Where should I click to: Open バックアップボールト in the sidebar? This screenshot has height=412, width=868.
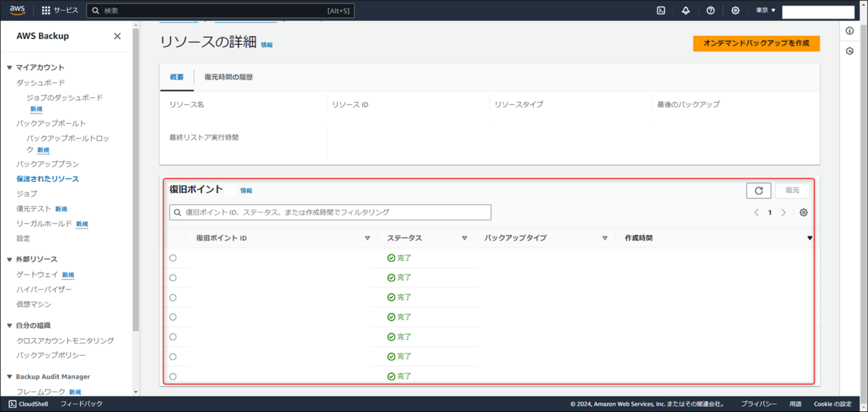[x=51, y=124]
